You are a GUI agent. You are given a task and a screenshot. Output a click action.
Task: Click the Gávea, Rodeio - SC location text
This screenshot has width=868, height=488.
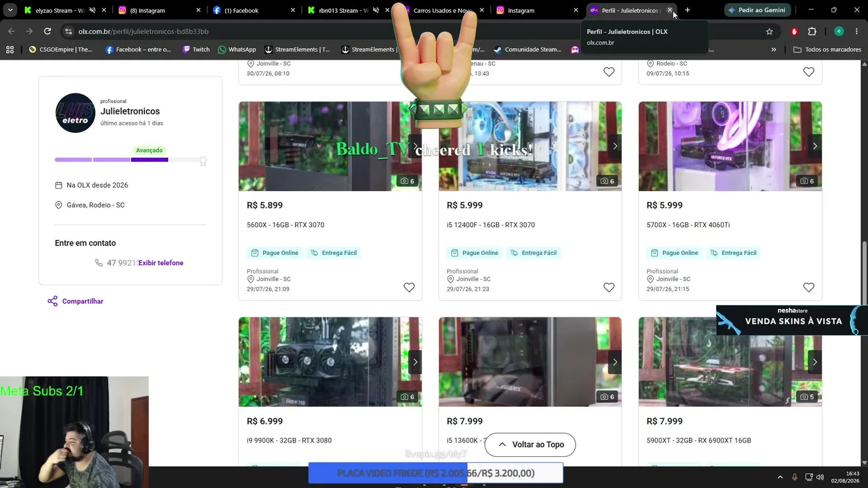point(96,205)
